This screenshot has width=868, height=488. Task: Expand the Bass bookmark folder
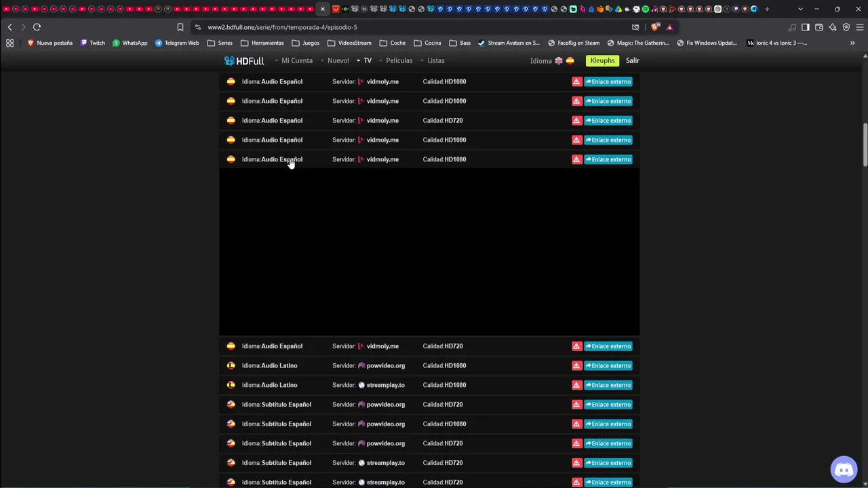click(x=460, y=43)
